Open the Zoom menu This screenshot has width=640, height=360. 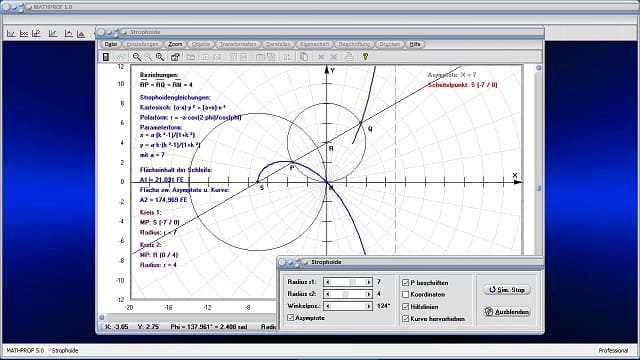[175, 44]
